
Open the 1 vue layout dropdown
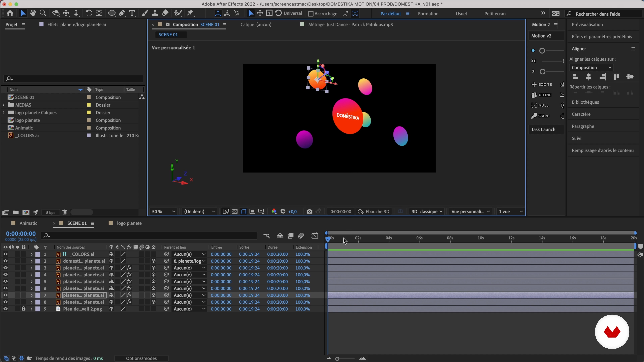pos(511,212)
